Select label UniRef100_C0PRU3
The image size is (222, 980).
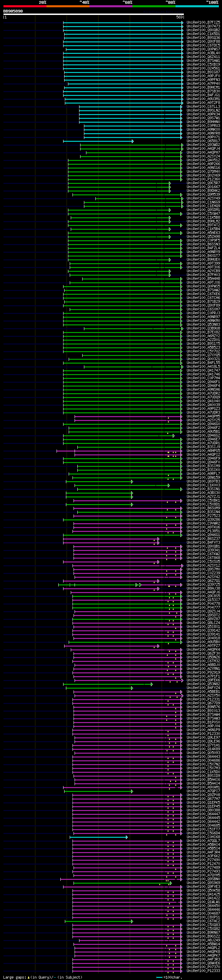pyautogui.click(x=203, y=125)
